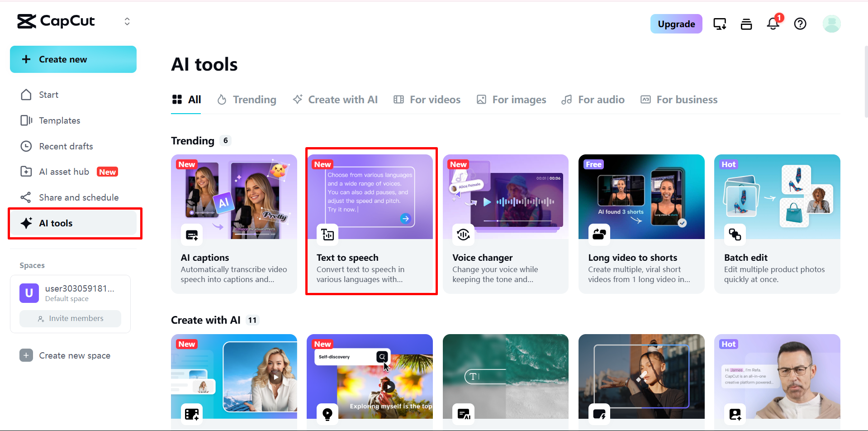
Task: Click the Long video to shorts icon
Action: click(x=599, y=235)
